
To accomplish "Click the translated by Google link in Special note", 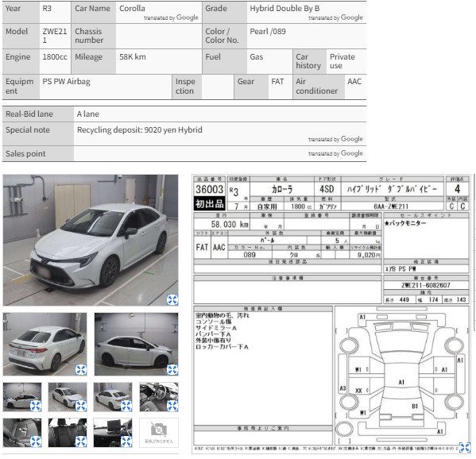I will [335, 139].
